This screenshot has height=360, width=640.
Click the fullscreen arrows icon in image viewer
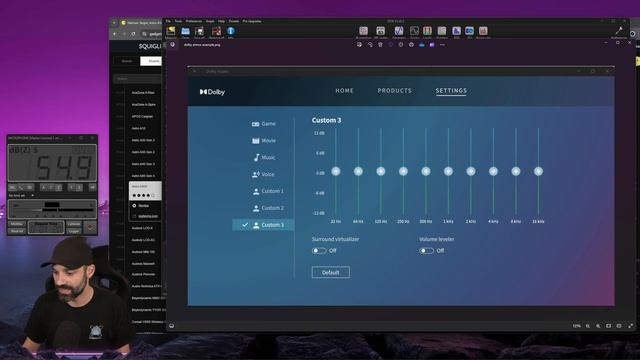pyautogui.click(x=631, y=326)
